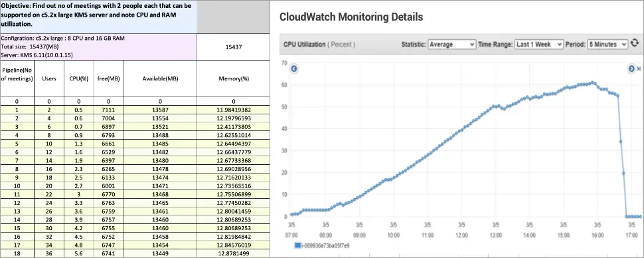
Task: Click the right arrow to view later data
Action: click(631, 68)
